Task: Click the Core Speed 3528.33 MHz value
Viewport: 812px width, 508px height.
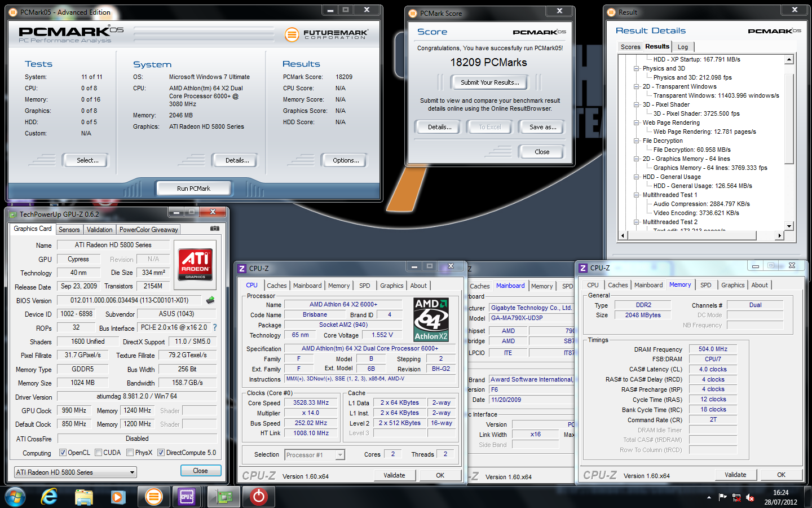Action: [311, 402]
